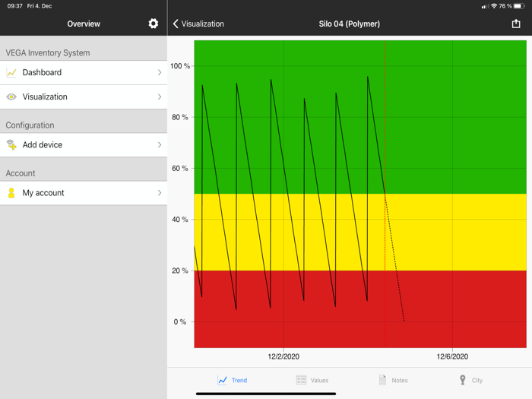Switch to the Notes tab
The height and width of the screenshot is (399, 532).
[x=393, y=380]
